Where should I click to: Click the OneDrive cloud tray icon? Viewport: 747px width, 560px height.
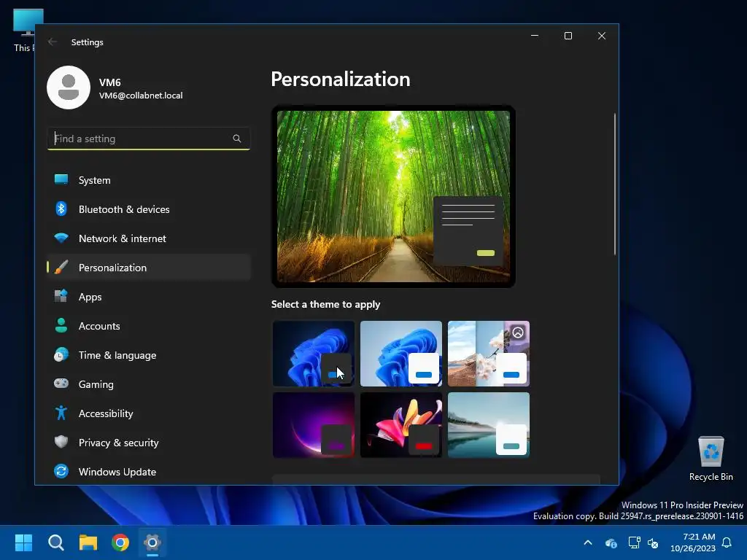pyautogui.click(x=611, y=542)
